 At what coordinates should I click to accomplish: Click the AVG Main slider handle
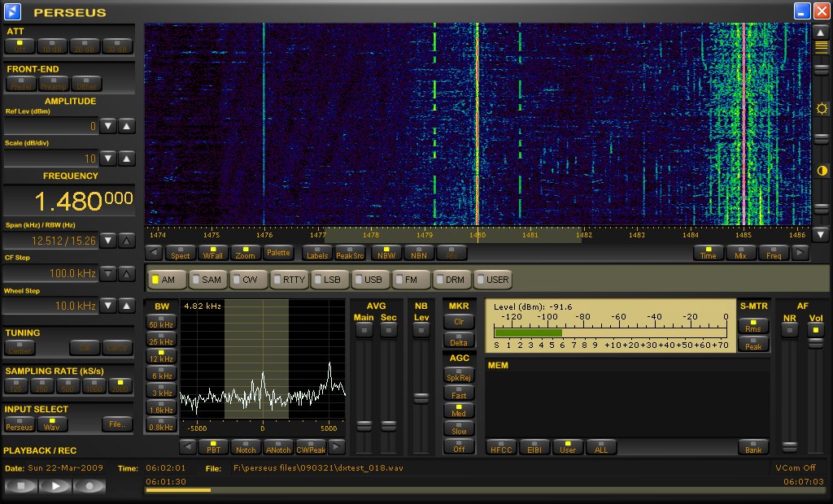(x=364, y=425)
